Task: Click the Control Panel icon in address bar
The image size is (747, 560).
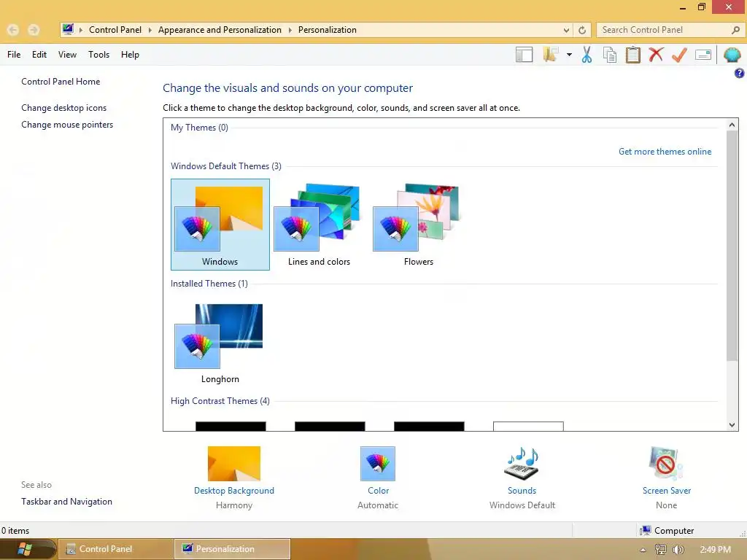Action: (x=68, y=29)
